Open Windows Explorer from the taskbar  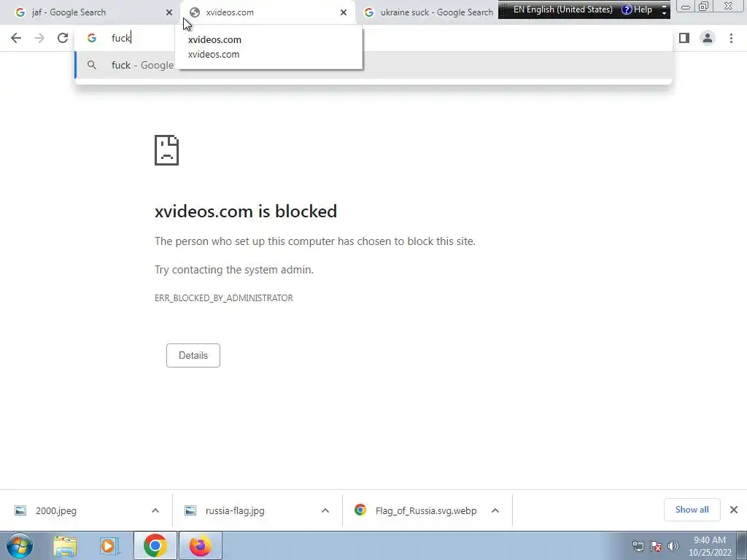tap(65, 546)
